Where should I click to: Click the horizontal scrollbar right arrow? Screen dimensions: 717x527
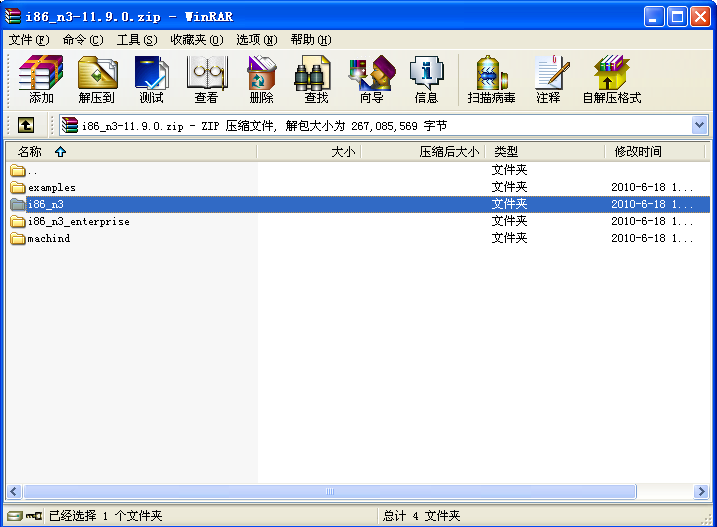[701, 492]
